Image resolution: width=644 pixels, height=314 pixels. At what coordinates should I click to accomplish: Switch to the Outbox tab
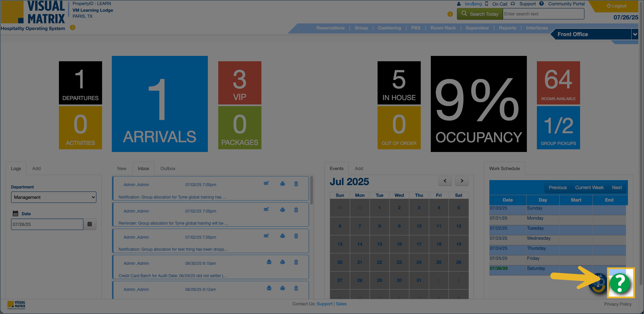point(168,168)
